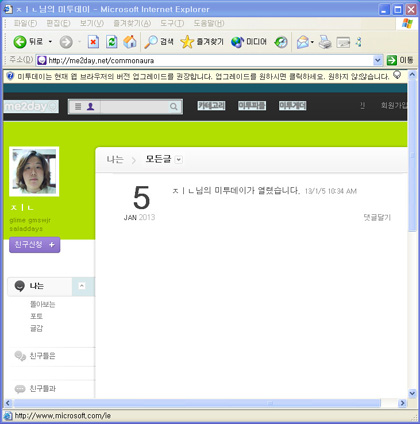The width and height of the screenshot is (420, 424).
Task: Open the 도구(T) menu
Action: point(172,23)
